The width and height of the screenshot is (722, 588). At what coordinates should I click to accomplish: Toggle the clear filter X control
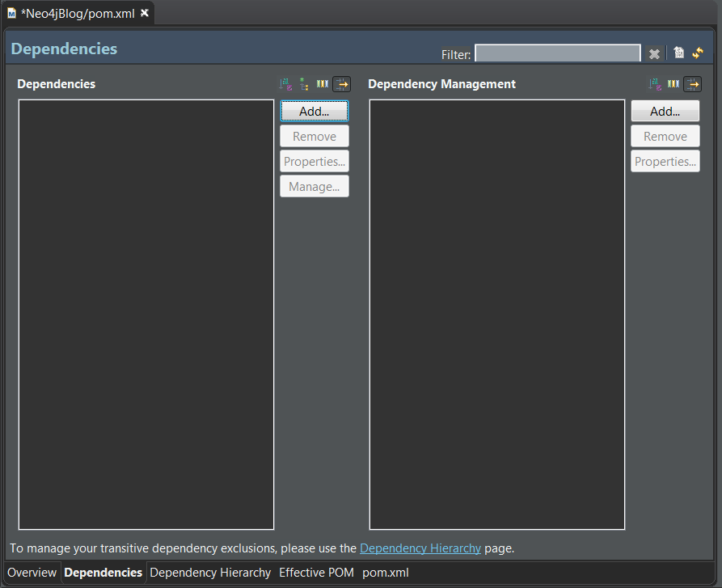pyautogui.click(x=654, y=53)
